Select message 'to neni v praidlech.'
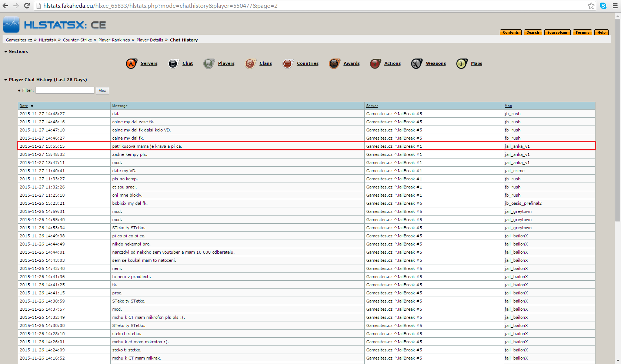This screenshot has width=621, height=364. pyautogui.click(x=131, y=277)
